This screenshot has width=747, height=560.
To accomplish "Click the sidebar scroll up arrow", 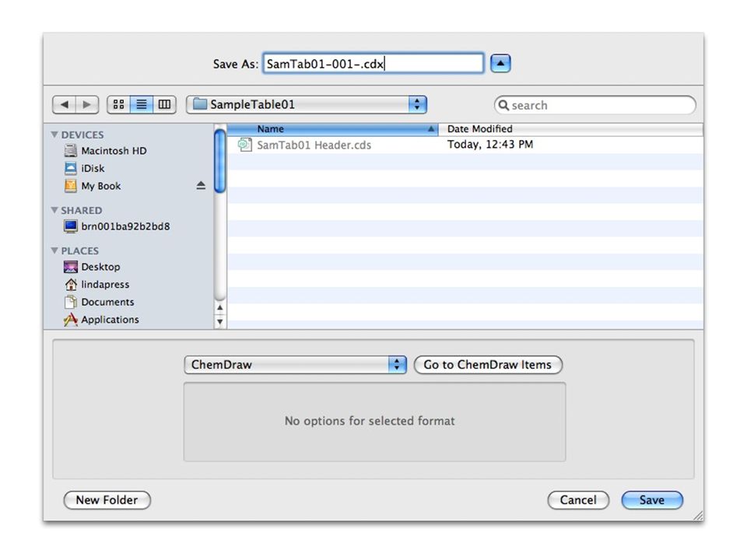I will pyautogui.click(x=219, y=308).
